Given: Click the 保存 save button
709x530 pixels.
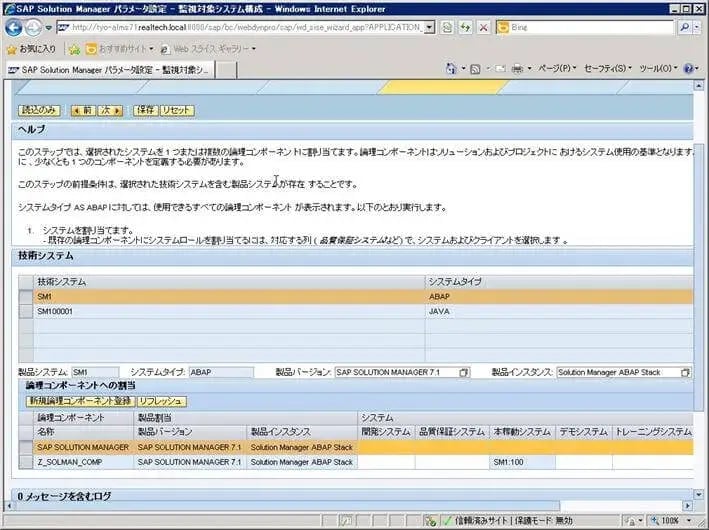Looking at the screenshot, I should [x=146, y=110].
